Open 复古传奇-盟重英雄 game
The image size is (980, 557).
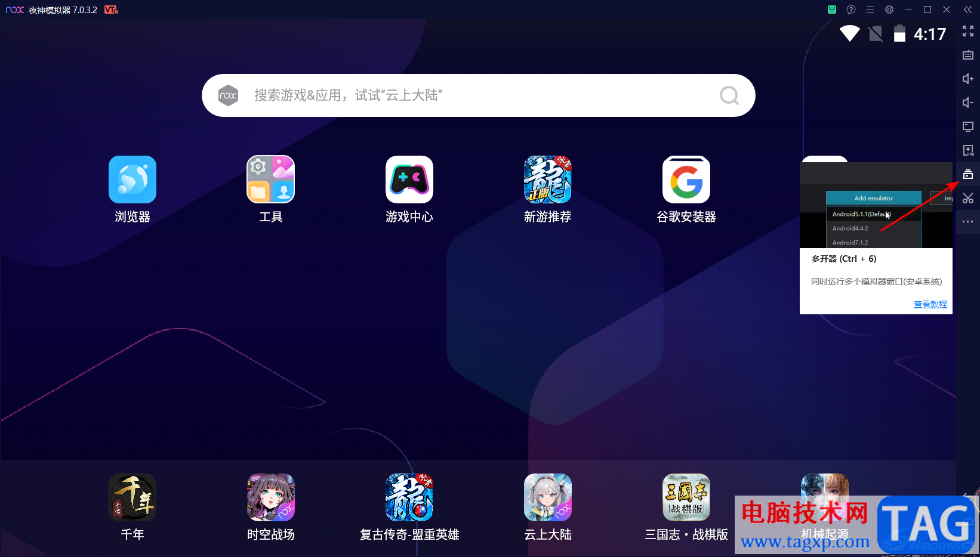pyautogui.click(x=409, y=497)
